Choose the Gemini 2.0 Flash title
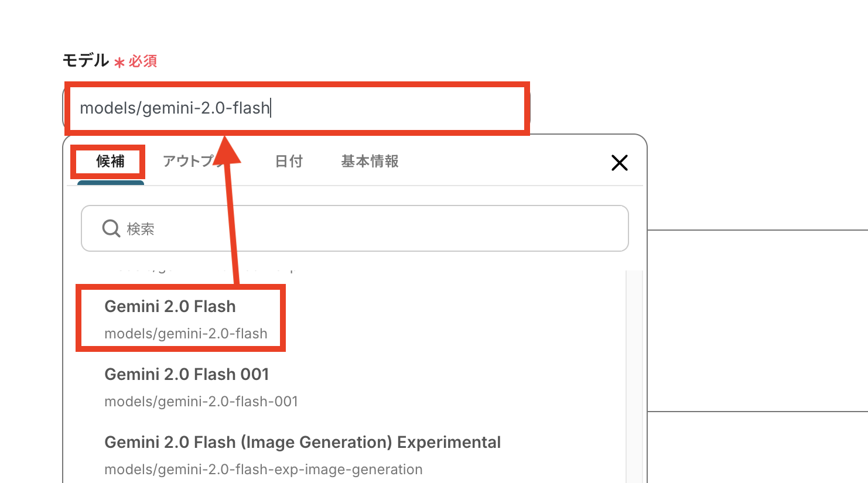 click(x=170, y=306)
